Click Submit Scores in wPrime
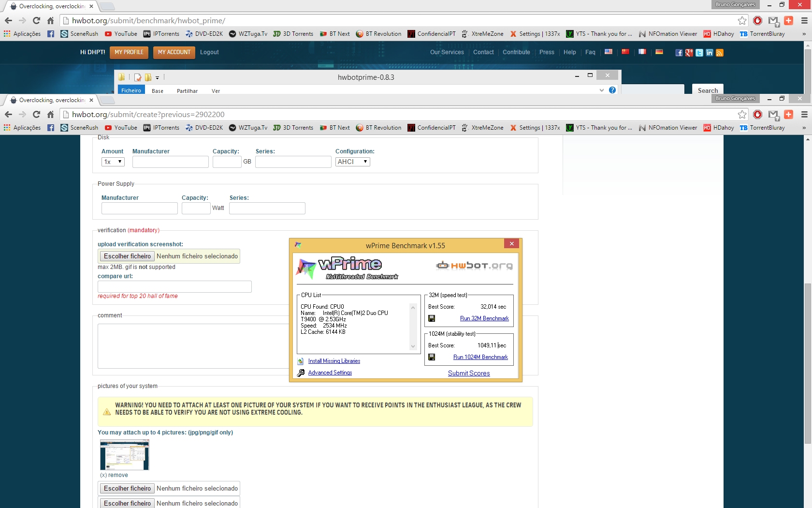 469,373
